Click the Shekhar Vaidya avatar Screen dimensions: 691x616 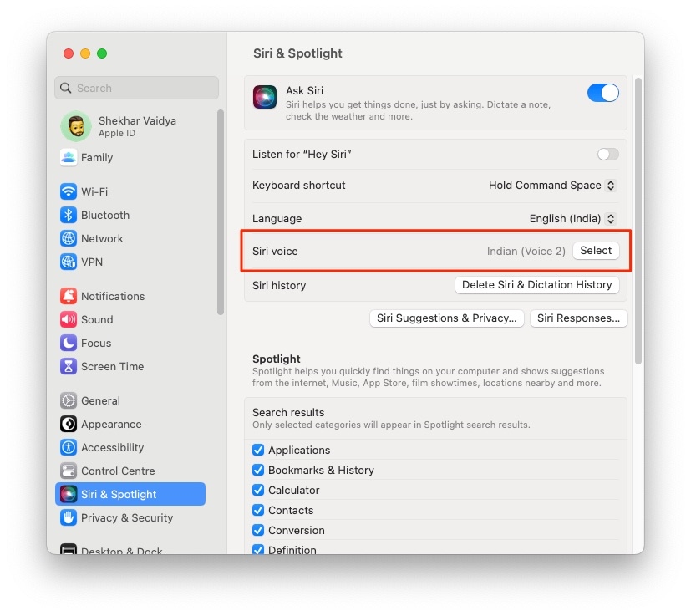76,126
